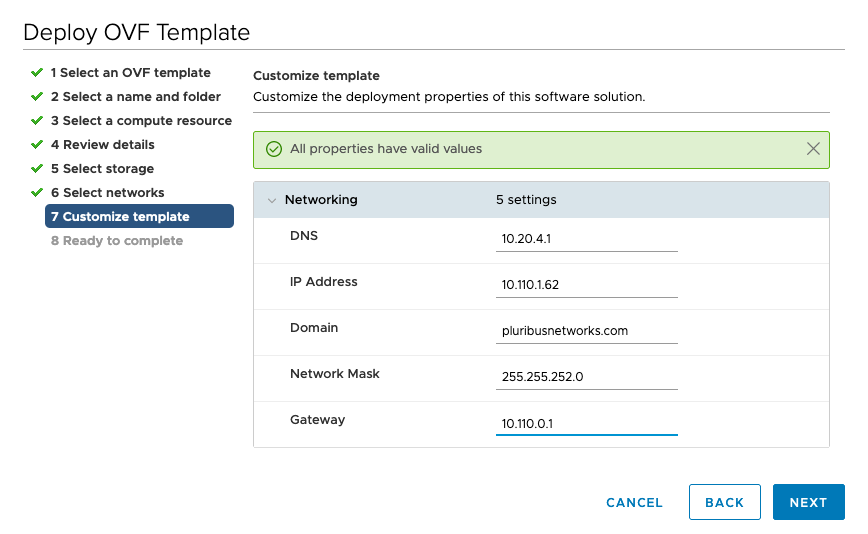The width and height of the screenshot is (868, 534).
Task: Click the Domain field showing pluribusnetworks.com
Action: (587, 331)
